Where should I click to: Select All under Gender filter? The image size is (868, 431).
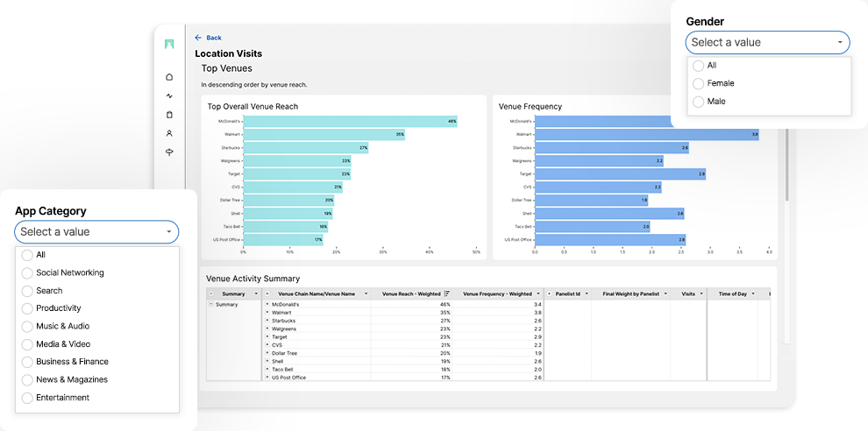coord(698,66)
